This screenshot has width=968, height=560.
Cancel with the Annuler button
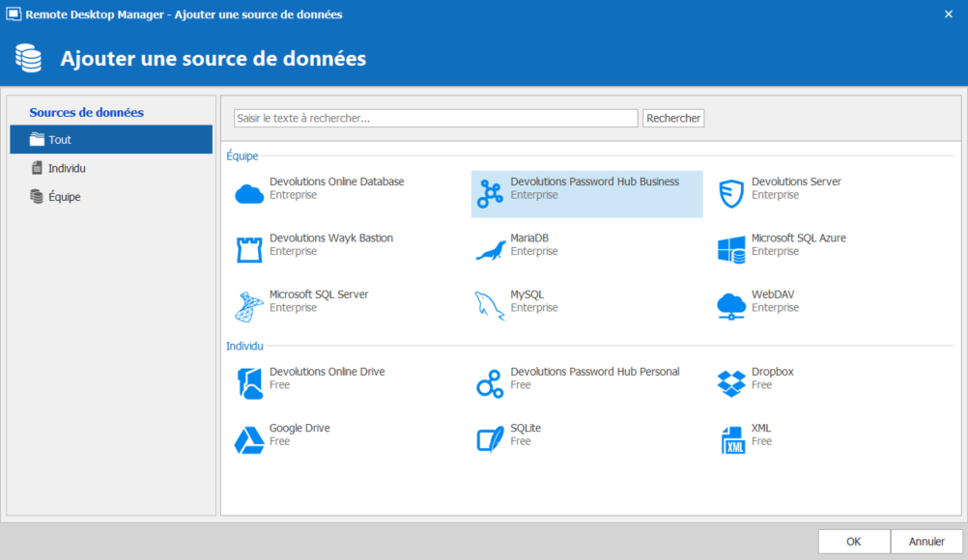tap(926, 542)
